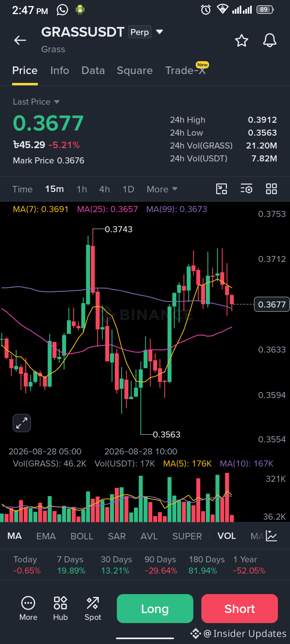
Task: Toggle the VOL sub-indicator
Action: pyautogui.click(x=227, y=536)
